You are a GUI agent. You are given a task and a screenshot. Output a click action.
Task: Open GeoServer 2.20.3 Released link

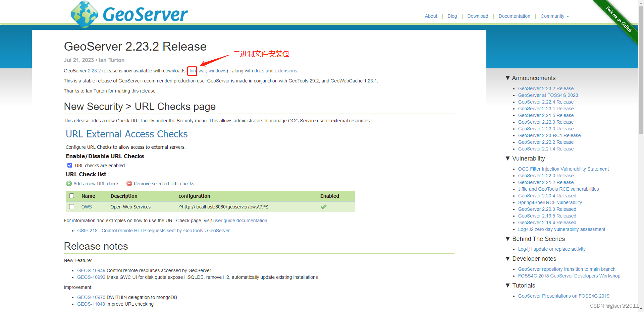point(547,209)
